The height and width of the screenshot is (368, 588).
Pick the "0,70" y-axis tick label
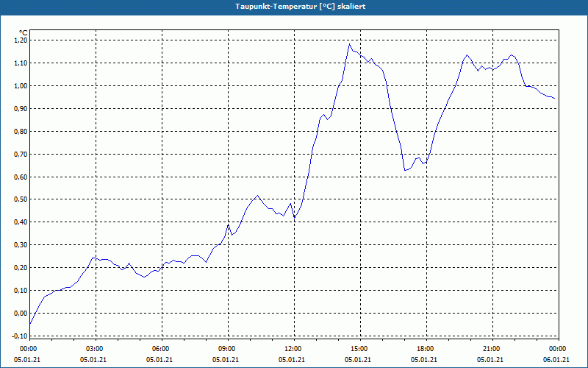click(22, 154)
